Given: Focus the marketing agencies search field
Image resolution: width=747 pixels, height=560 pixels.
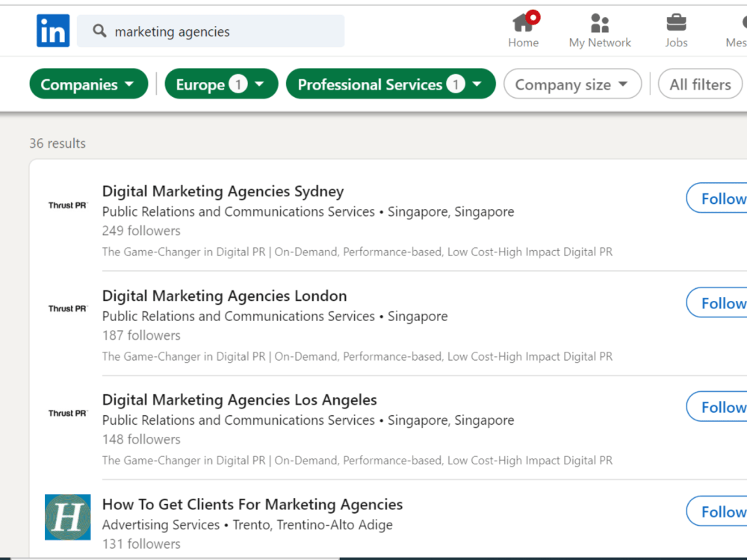Looking at the screenshot, I should pyautogui.click(x=211, y=31).
